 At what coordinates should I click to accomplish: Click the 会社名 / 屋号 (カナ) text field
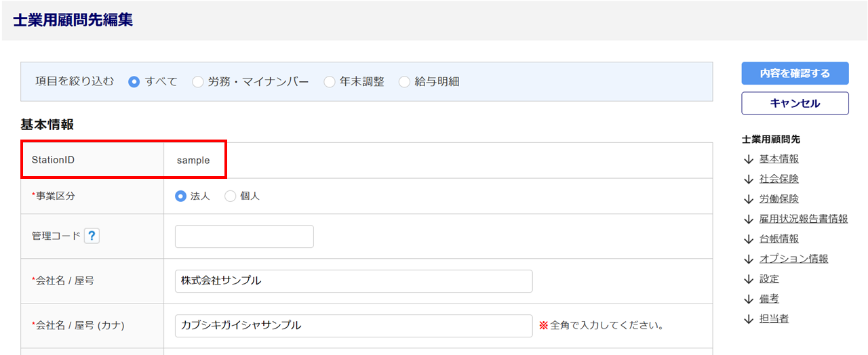coord(353,325)
